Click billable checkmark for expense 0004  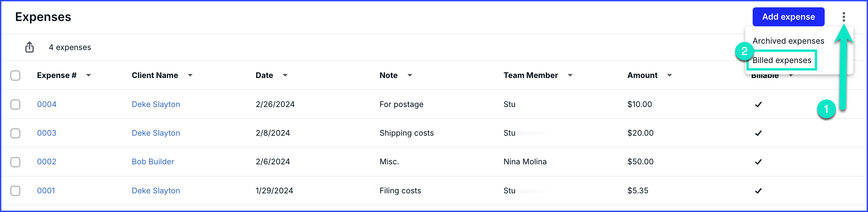click(758, 104)
